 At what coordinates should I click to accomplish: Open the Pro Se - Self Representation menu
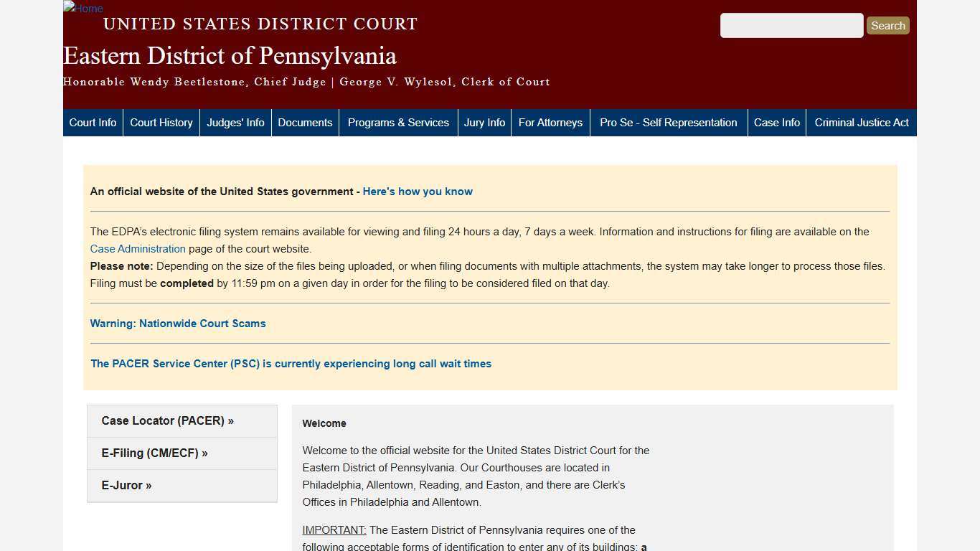click(x=668, y=122)
